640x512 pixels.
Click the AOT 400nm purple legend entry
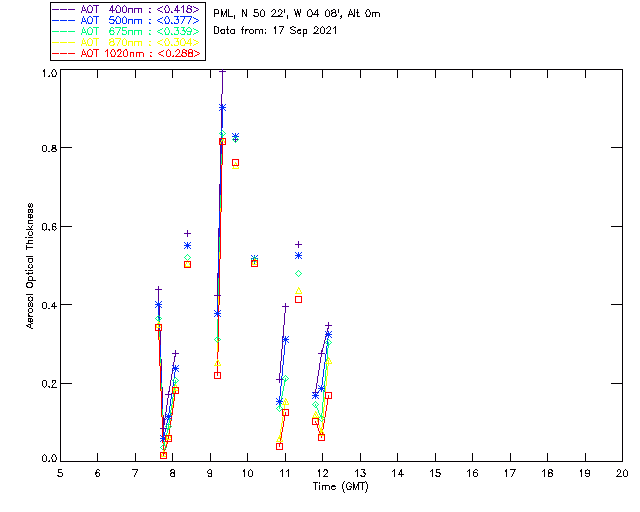pyautogui.click(x=126, y=9)
